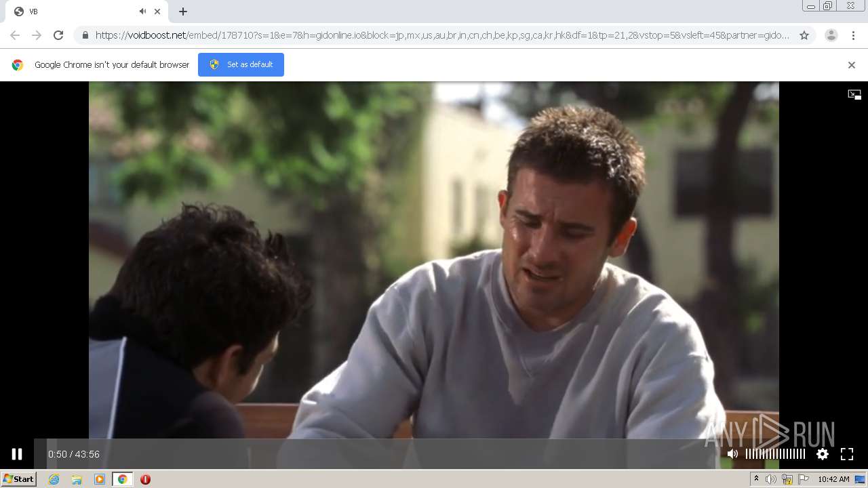The width and height of the screenshot is (868, 488).
Task: Open Windows Explorer folder icon
Action: pos(77,479)
